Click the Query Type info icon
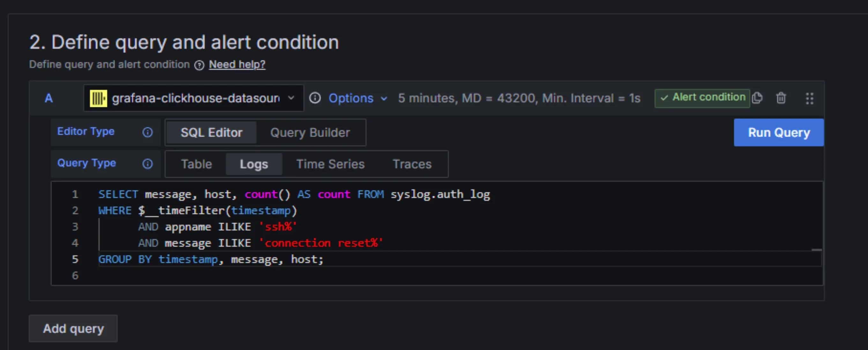Image resolution: width=868 pixels, height=350 pixels. 147,164
